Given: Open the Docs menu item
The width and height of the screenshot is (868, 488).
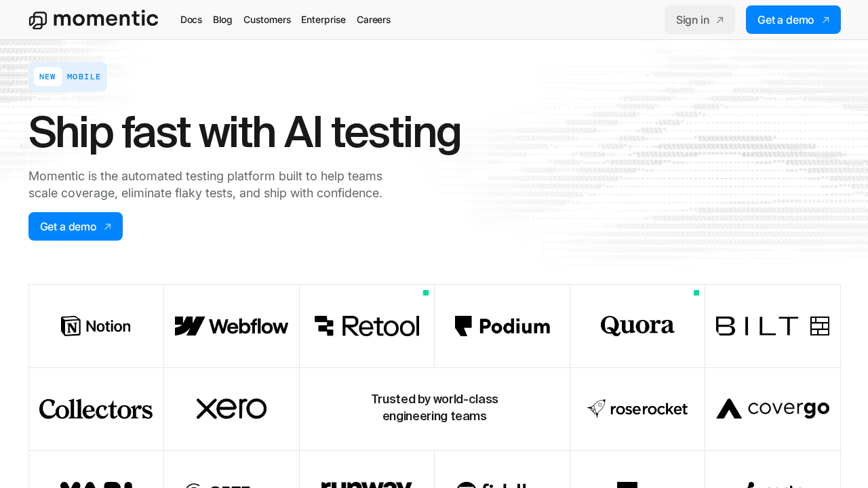Looking at the screenshot, I should click(191, 20).
